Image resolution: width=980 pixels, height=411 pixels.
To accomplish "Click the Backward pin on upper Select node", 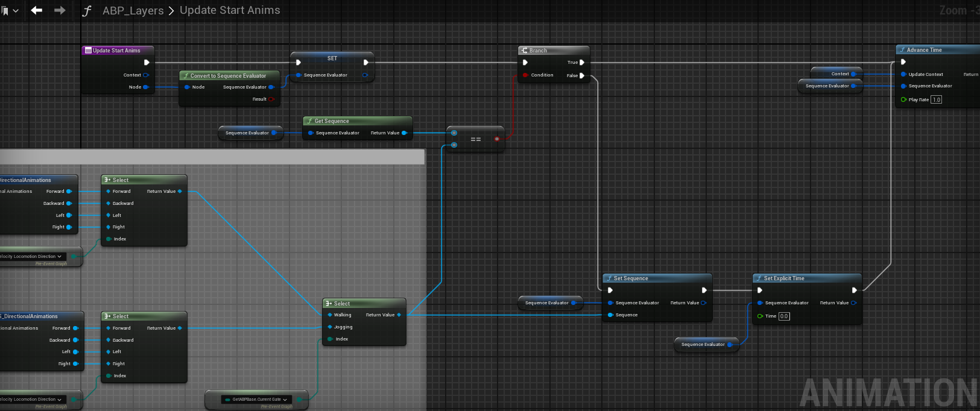I will 109,203.
